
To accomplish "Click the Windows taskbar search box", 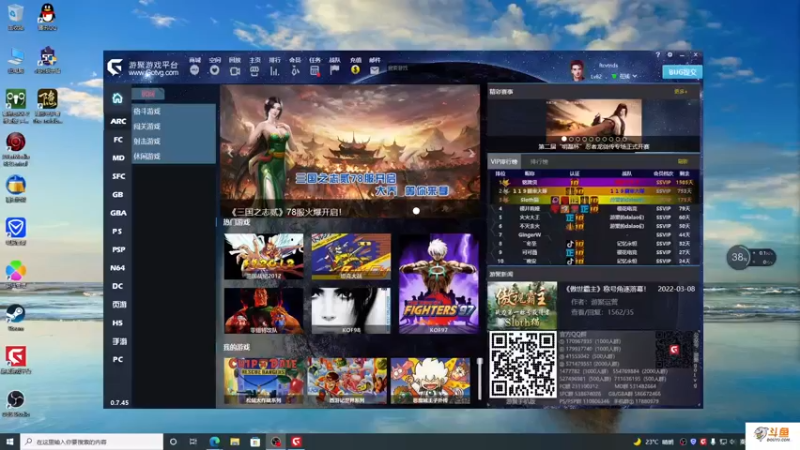I will click(x=92, y=442).
